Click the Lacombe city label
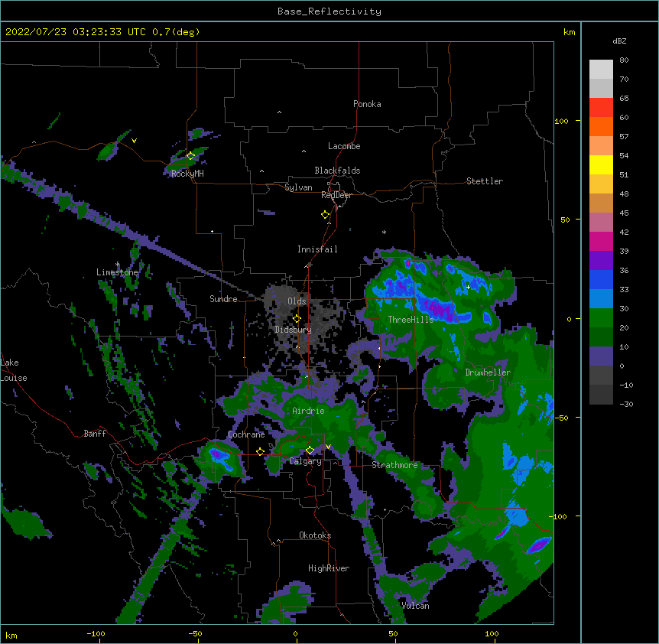 coord(344,146)
